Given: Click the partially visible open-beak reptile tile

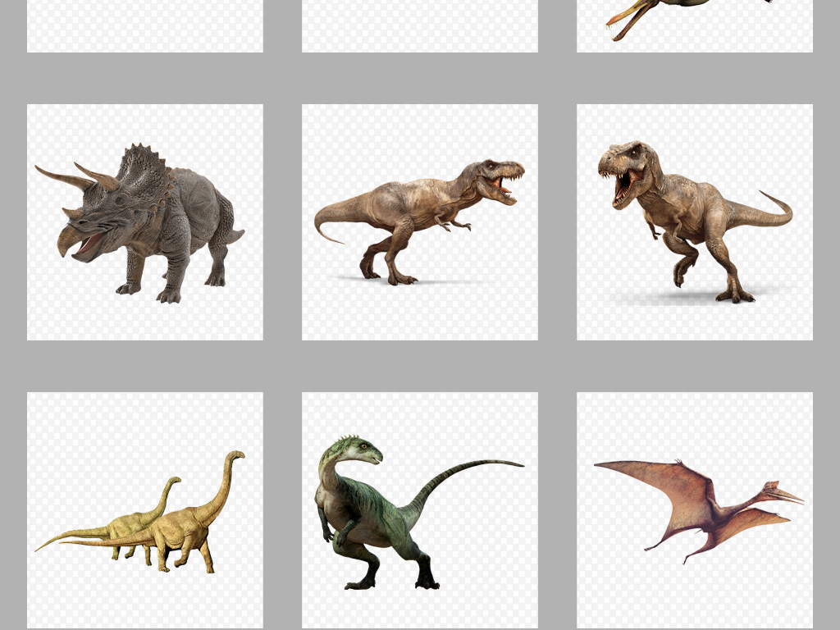Looking at the screenshot, I should [x=694, y=25].
